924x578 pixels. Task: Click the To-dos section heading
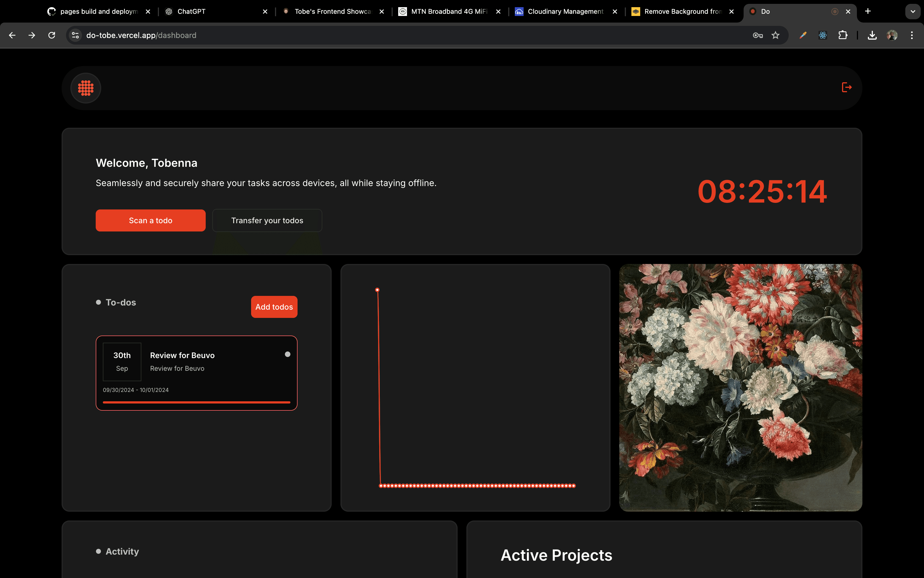(x=121, y=302)
